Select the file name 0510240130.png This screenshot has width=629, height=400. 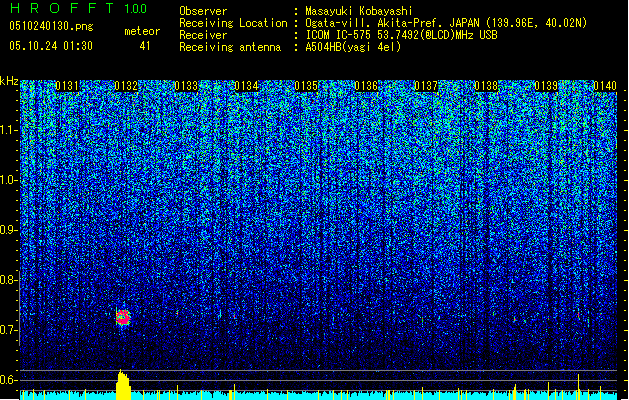point(51,26)
